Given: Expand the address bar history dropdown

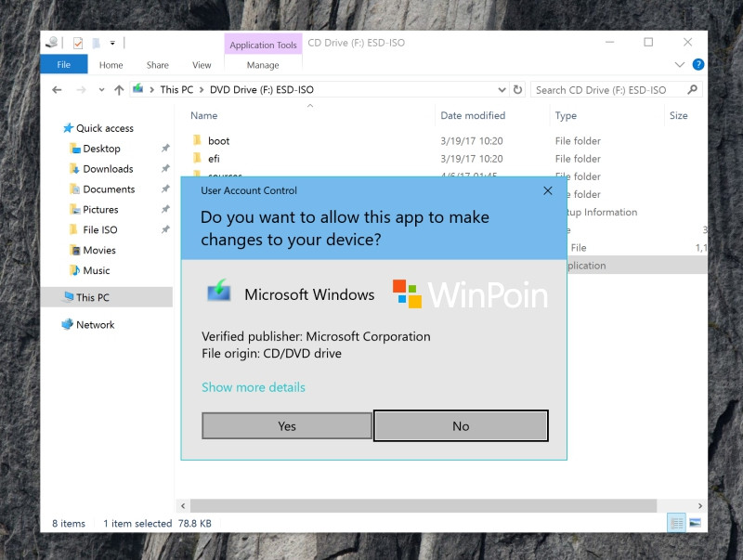Looking at the screenshot, I should click(x=502, y=89).
